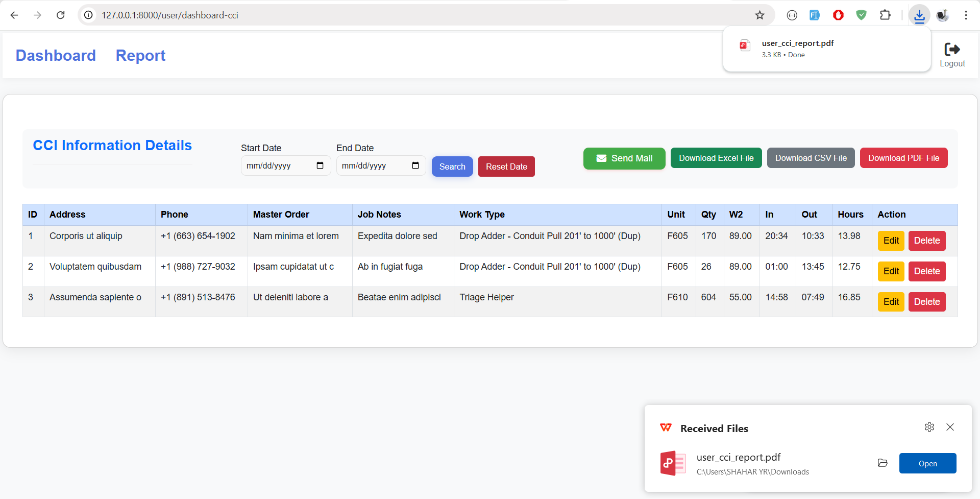Close the Received Files popup
This screenshot has height=499, width=980.
950,427
